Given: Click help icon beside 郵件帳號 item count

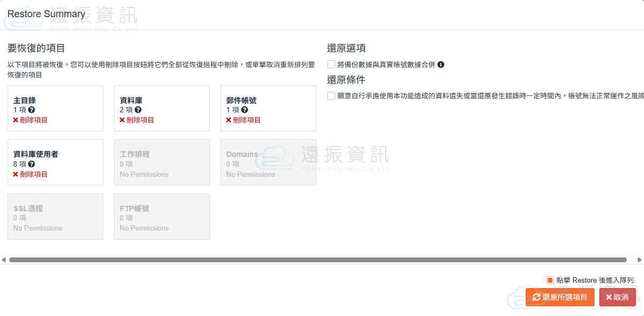Looking at the screenshot, I should click(x=245, y=110).
